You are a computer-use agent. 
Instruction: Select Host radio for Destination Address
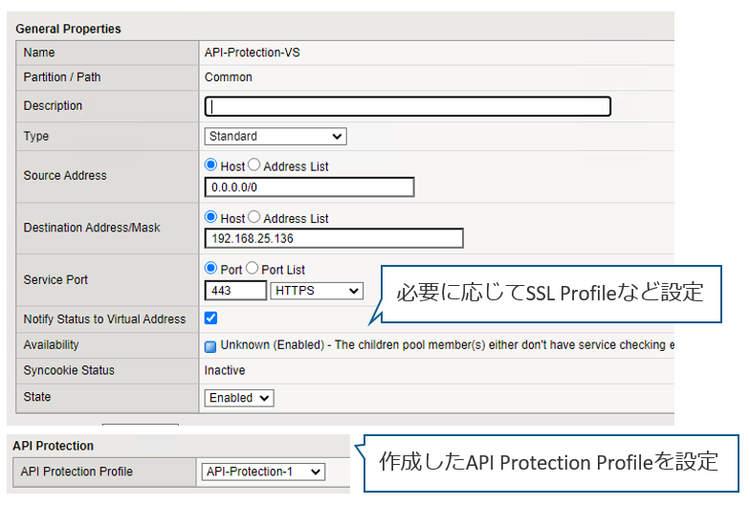(211, 218)
